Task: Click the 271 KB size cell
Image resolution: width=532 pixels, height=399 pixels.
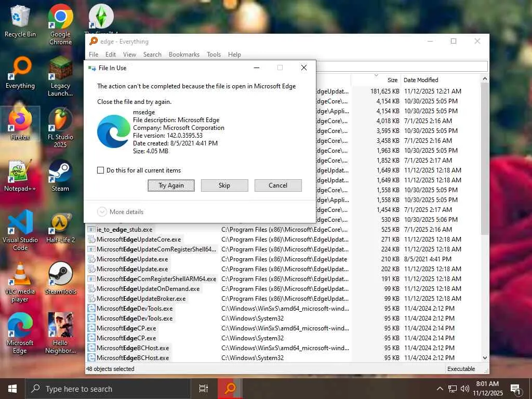Action: [x=390, y=239]
